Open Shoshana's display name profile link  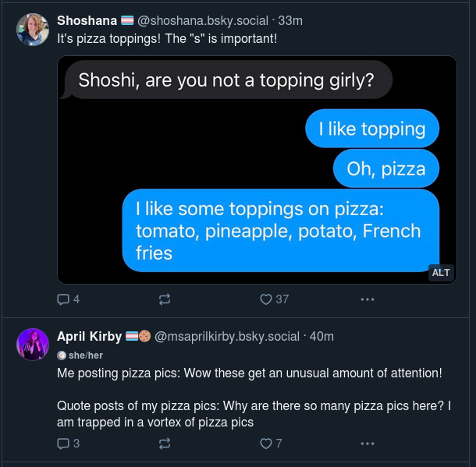click(x=87, y=20)
